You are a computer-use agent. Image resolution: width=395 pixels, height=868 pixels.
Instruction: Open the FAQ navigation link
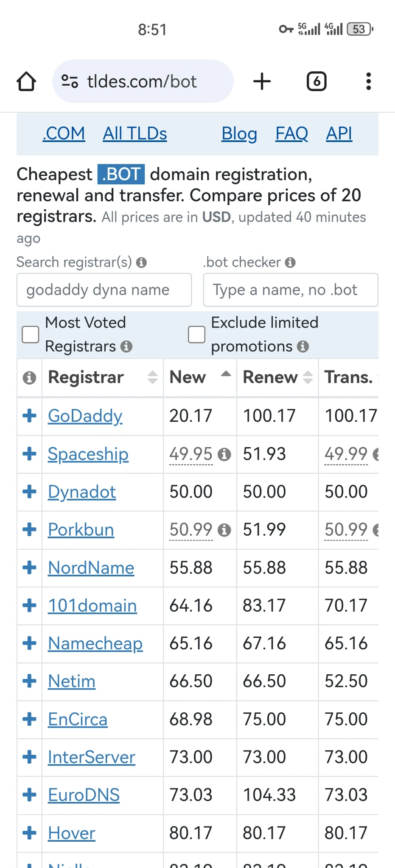[x=291, y=134]
